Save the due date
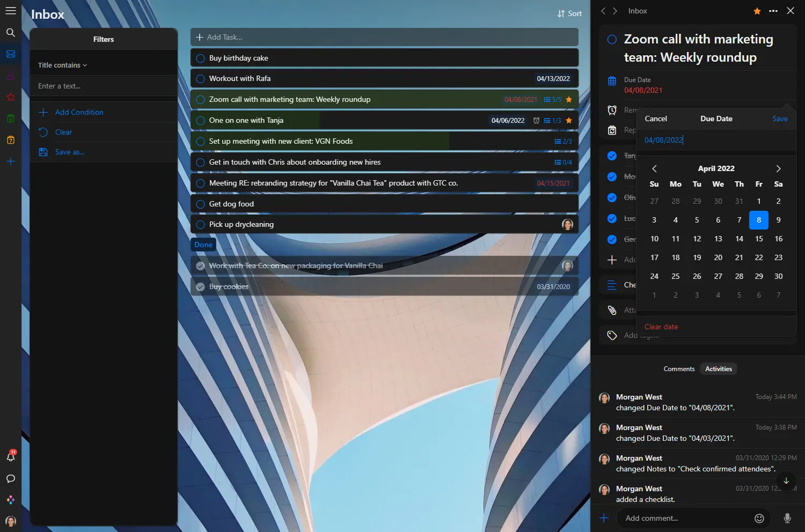Screen dimensions: 805x532 coord(780,119)
